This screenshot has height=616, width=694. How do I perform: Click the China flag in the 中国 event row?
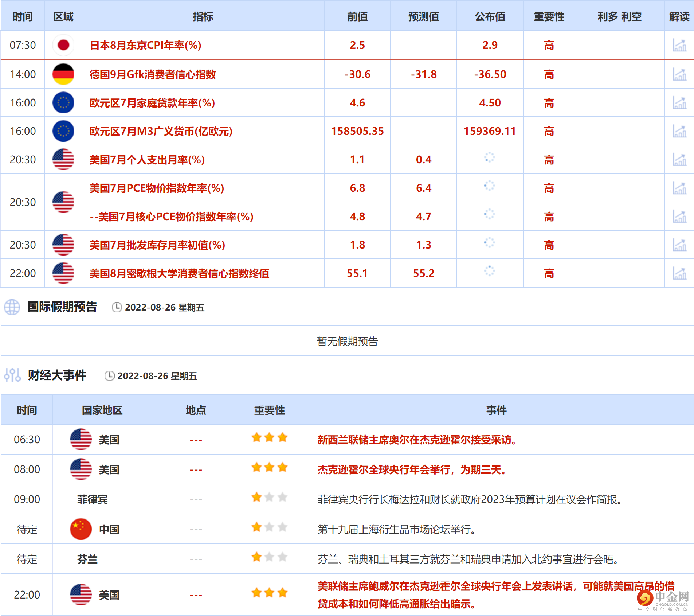point(81,529)
